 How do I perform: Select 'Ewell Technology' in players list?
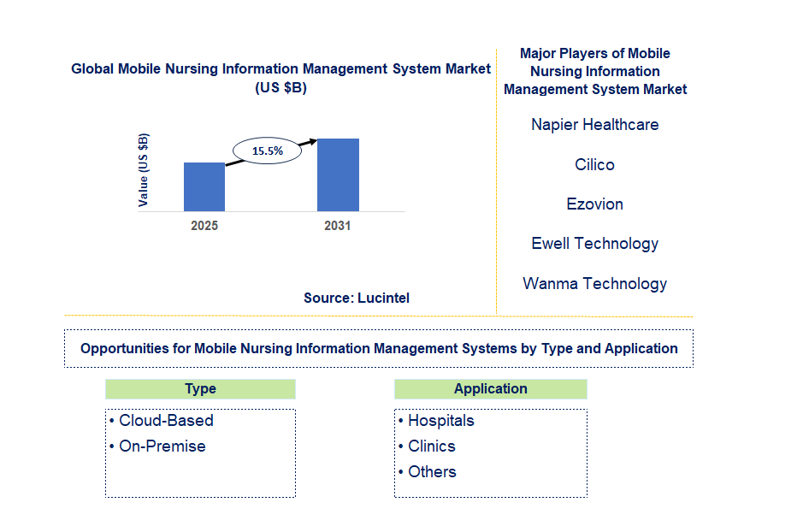coord(595,244)
